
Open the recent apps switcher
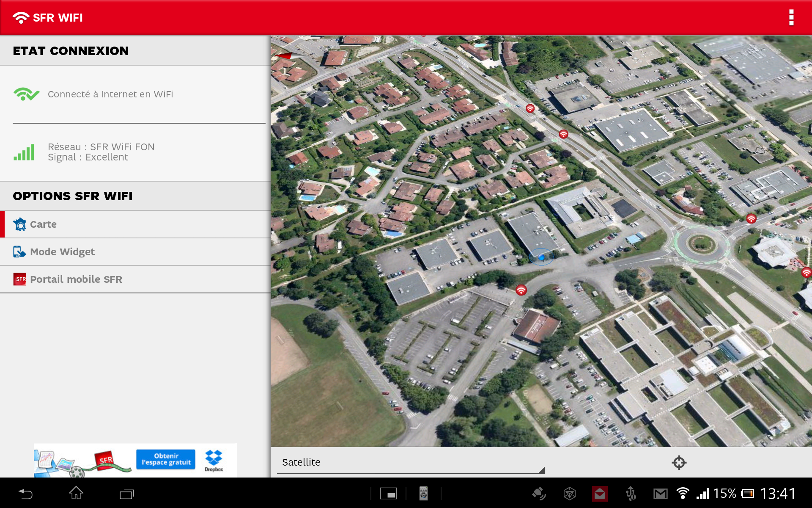tap(126, 494)
